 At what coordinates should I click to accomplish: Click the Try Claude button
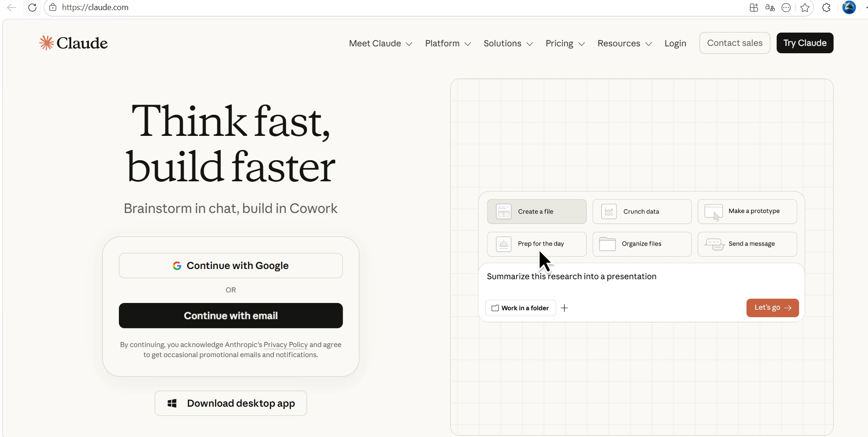click(x=805, y=43)
